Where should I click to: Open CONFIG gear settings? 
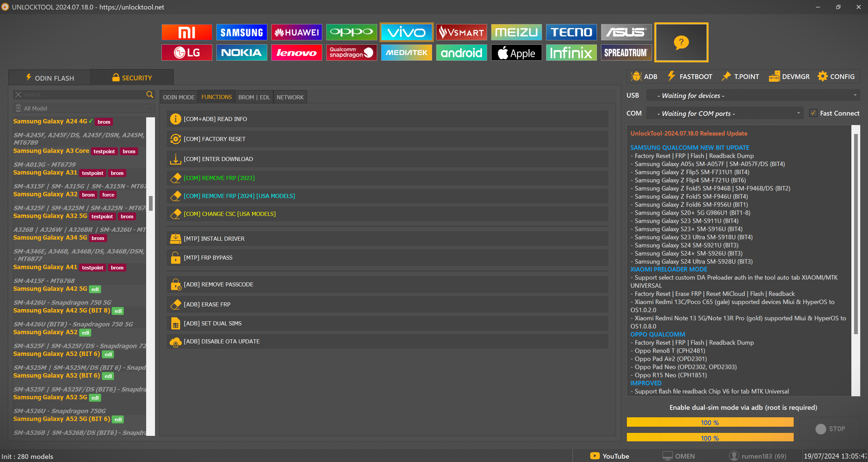(x=836, y=77)
